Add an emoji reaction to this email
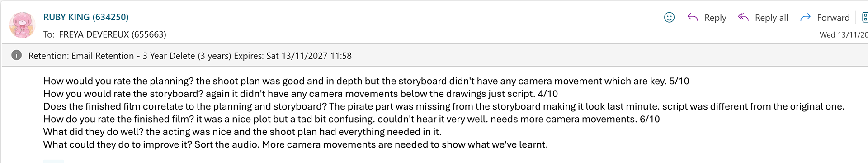 click(669, 17)
